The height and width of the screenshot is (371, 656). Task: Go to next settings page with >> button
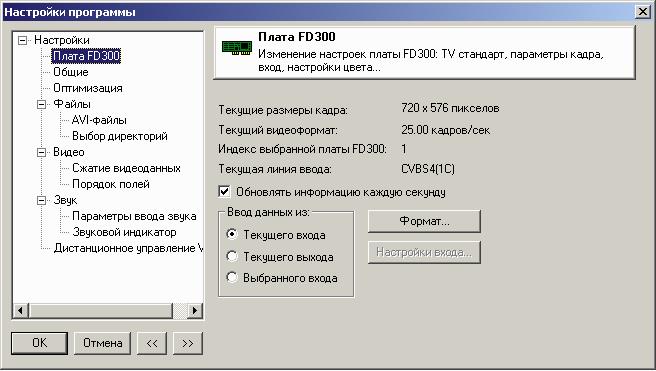188,343
